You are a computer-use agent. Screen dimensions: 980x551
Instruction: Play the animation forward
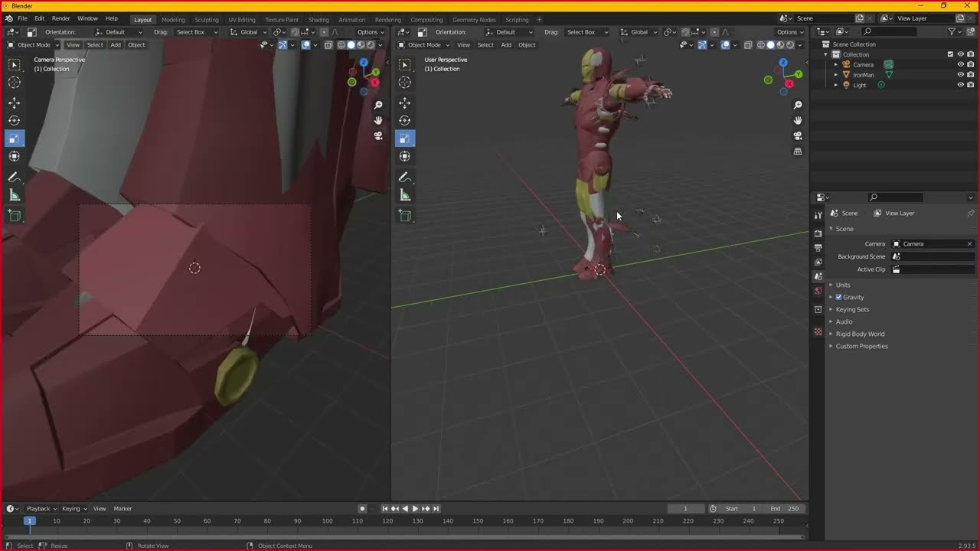[415, 508]
